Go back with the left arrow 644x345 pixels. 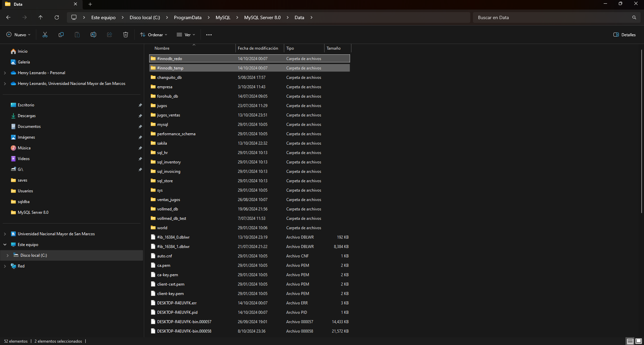pos(8,17)
